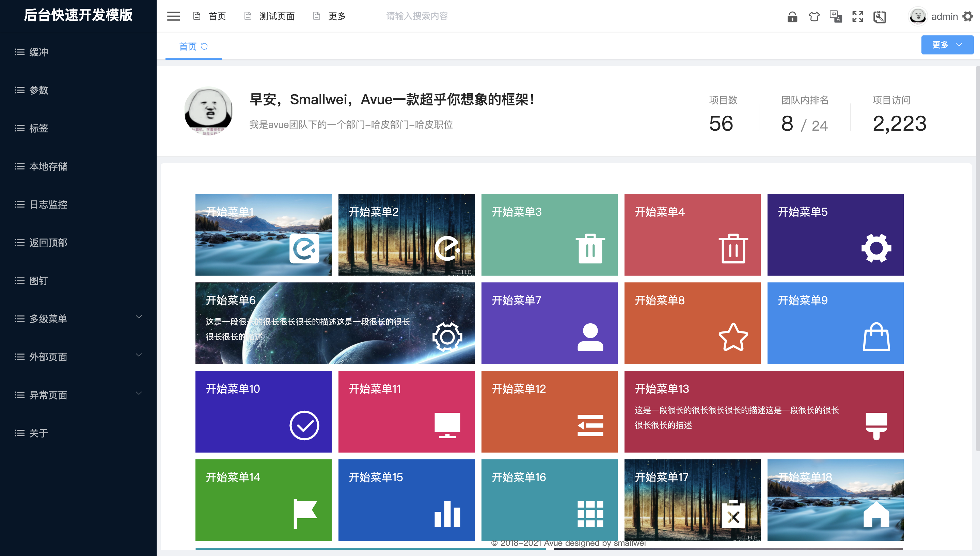980x556 pixels.
Task: Click the lock screen icon
Action: (x=792, y=17)
